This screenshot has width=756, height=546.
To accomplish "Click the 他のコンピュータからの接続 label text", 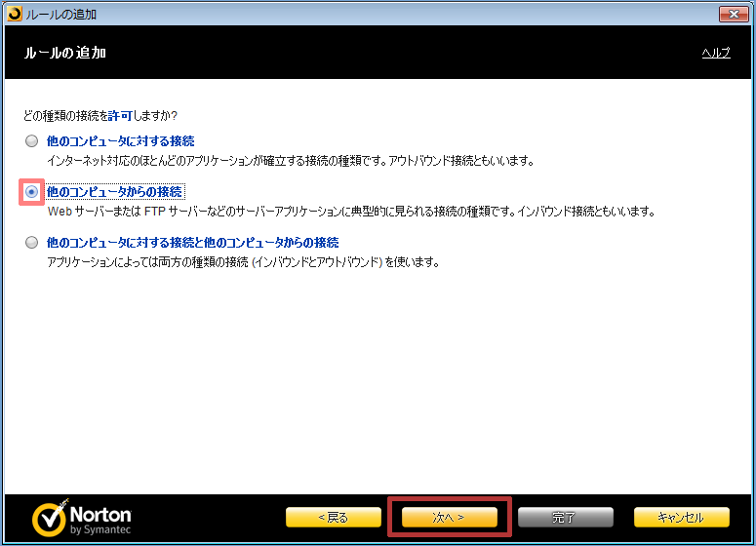I will point(114,192).
